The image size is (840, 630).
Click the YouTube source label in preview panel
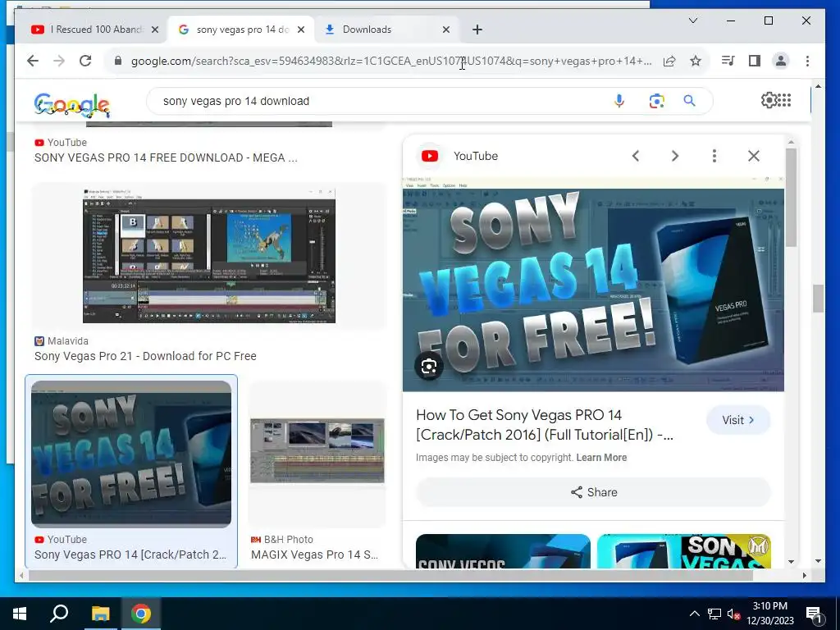476,156
